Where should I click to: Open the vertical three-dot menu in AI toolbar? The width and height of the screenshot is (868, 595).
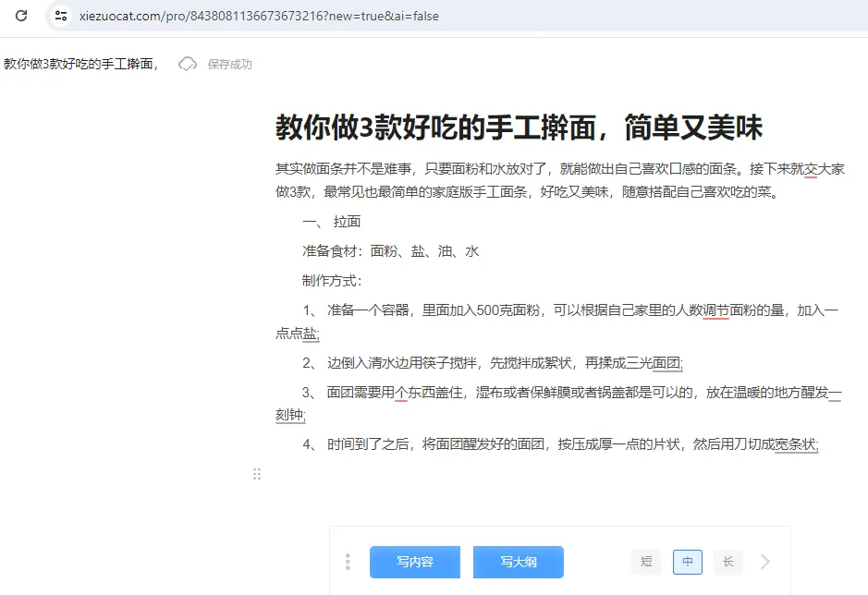pos(347,561)
